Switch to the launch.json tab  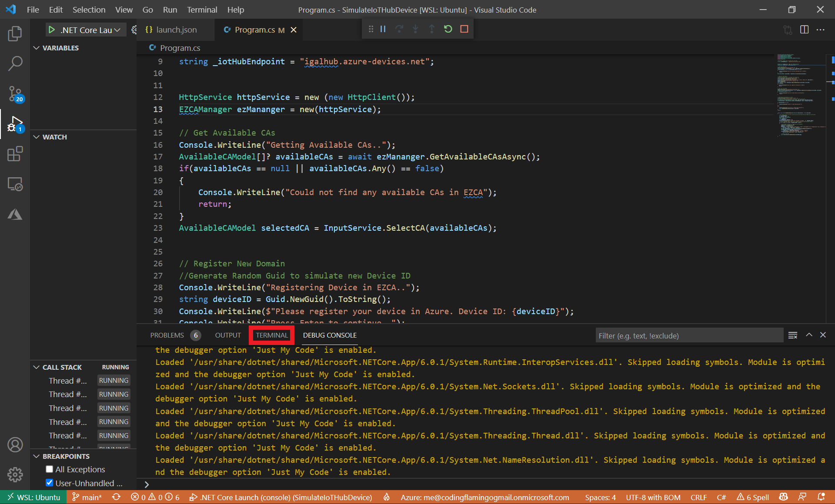(x=176, y=30)
